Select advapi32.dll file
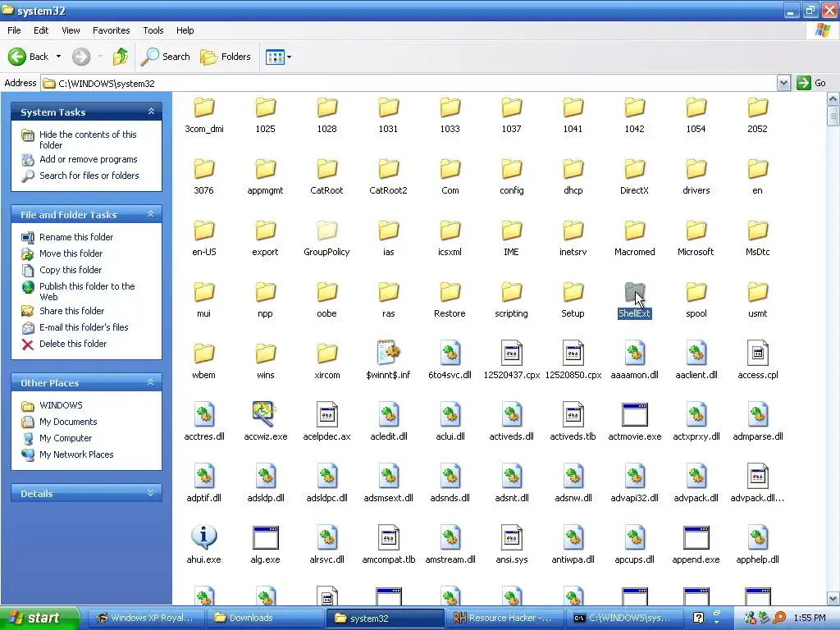Image resolution: width=840 pixels, height=630 pixels. point(634,484)
